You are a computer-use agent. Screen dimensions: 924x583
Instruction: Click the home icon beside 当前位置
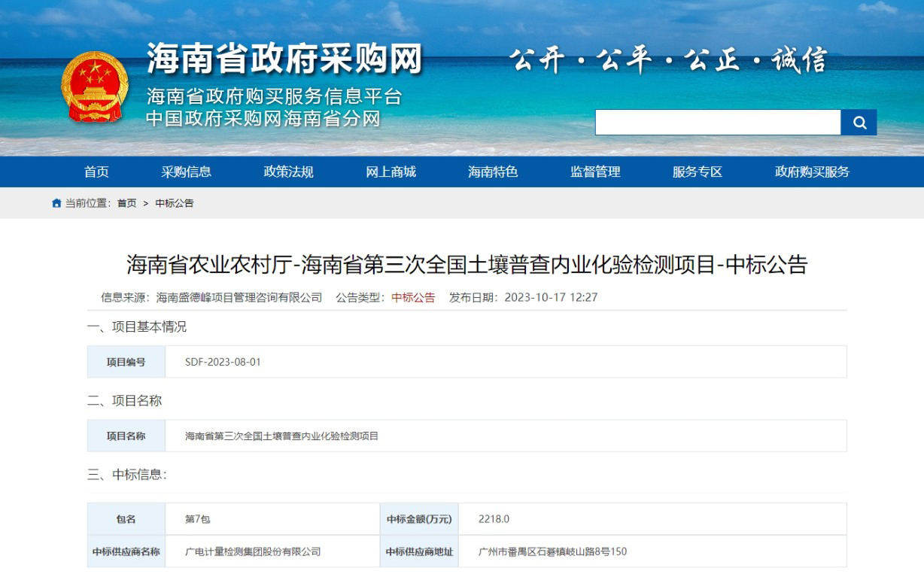pos(56,203)
